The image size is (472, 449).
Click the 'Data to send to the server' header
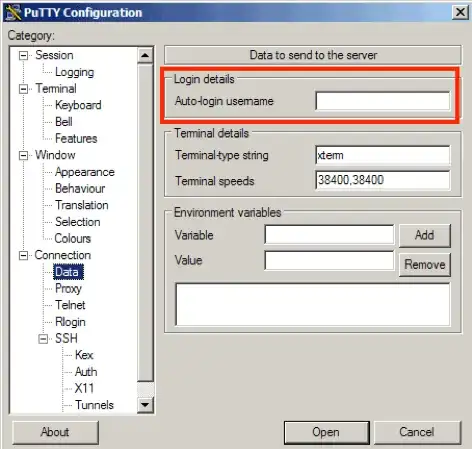coord(313,55)
